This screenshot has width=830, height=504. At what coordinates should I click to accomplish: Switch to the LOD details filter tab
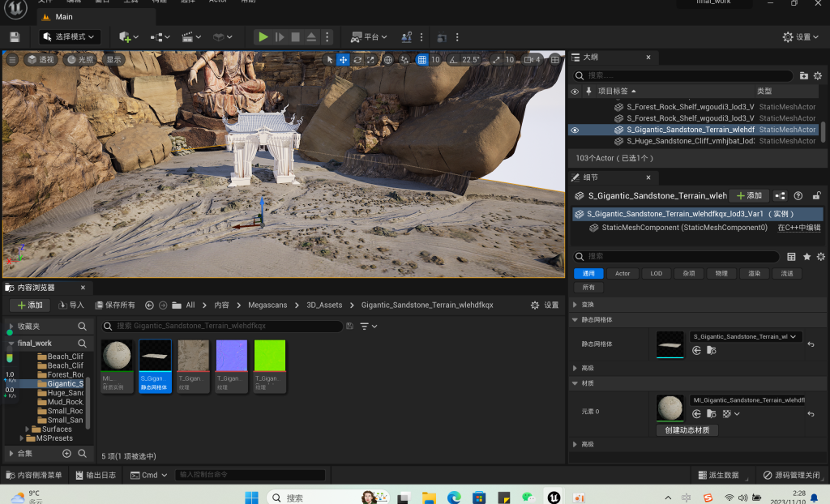pyautogui.click(x=657, y=274)
